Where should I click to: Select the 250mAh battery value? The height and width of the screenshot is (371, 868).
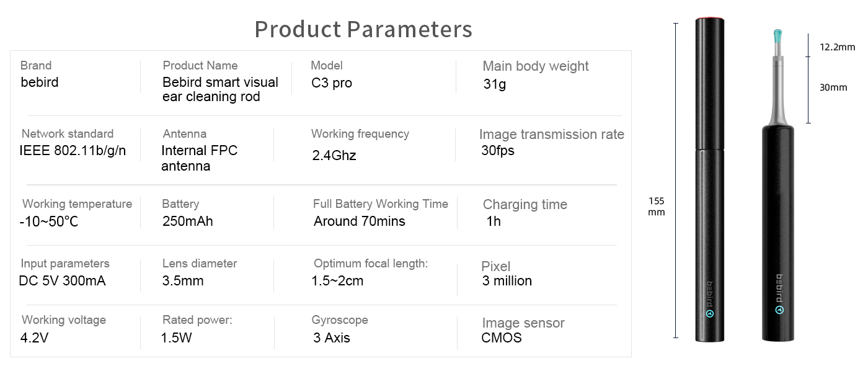point(187,221)
